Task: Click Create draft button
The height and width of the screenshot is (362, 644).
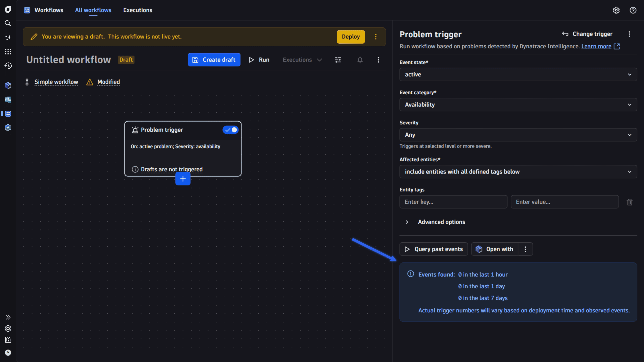Action: pos(214,60)
